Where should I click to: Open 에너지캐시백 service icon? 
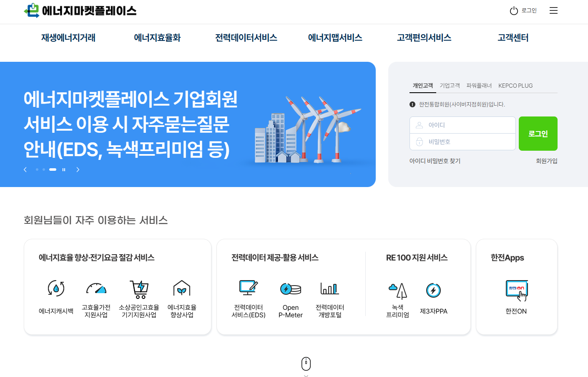click(x=56, y=288)
